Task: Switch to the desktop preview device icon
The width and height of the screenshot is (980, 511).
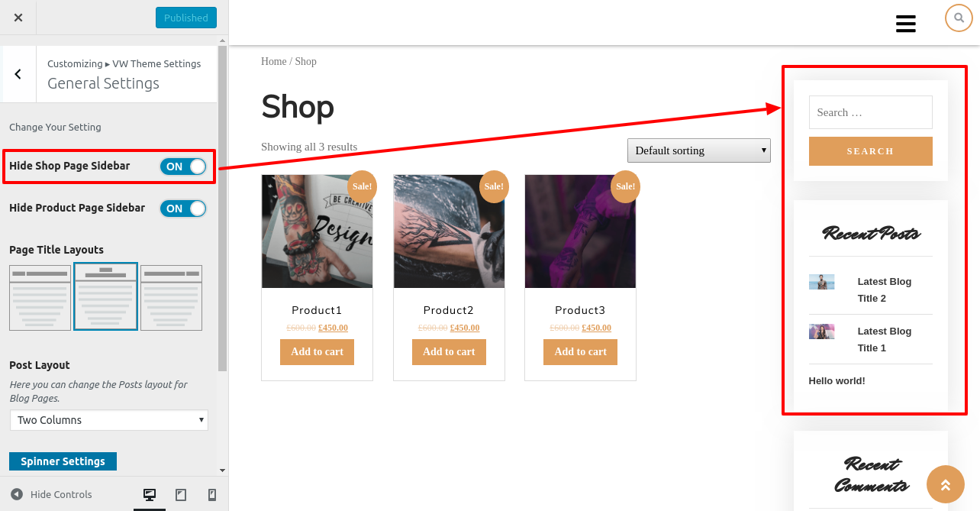Action: [150, 495]
